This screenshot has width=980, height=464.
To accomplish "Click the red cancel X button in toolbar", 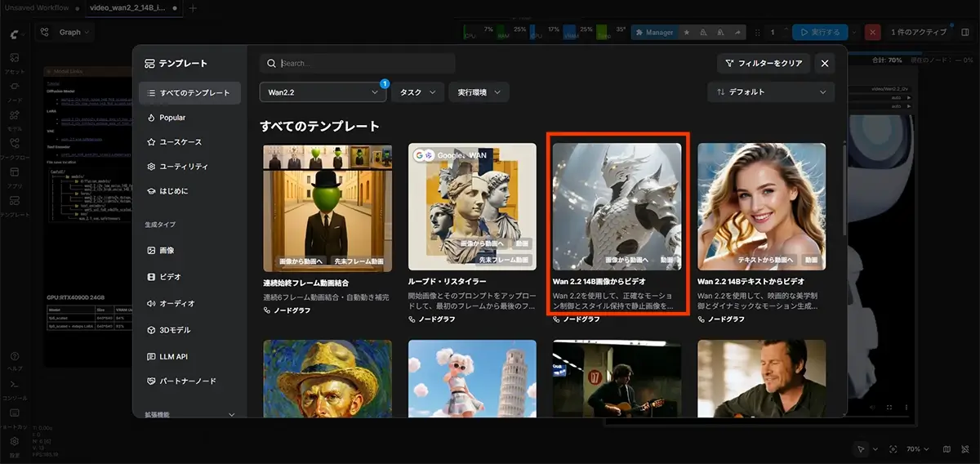I will (873, 32).
